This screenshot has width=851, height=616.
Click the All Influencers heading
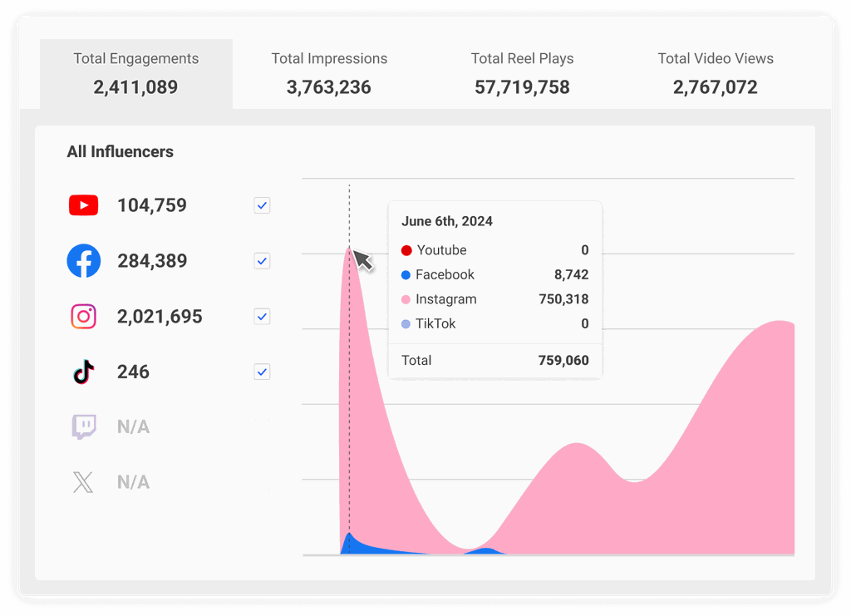tap(121, 152)
